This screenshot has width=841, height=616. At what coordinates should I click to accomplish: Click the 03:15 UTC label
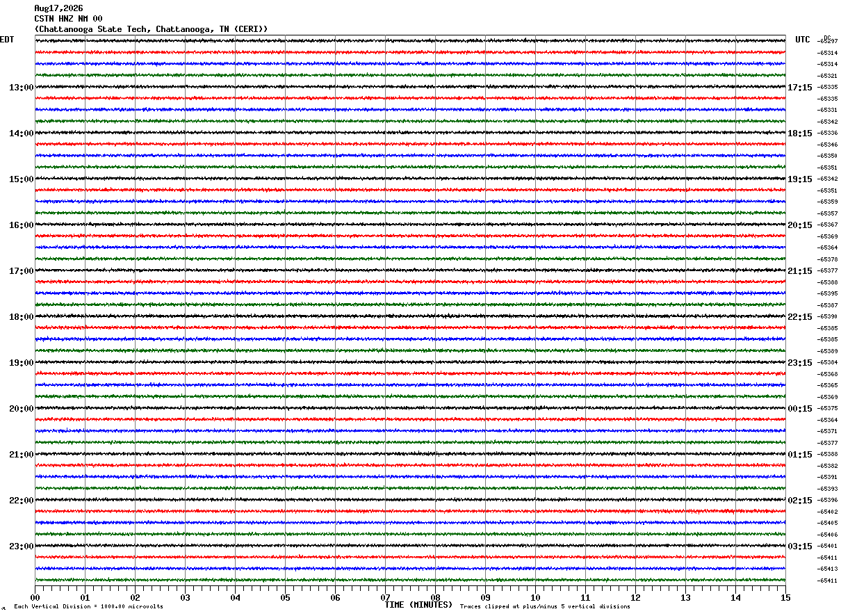click(800, 546)
